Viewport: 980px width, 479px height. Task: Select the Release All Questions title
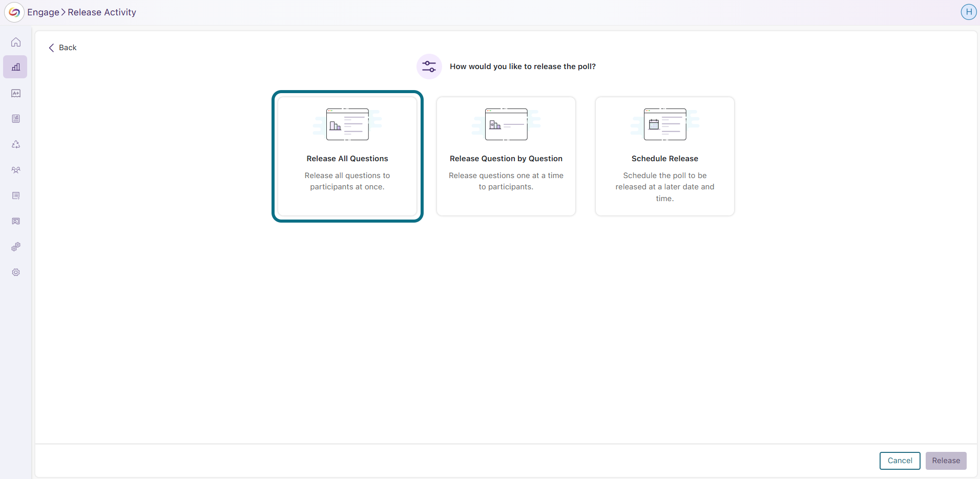(x=347, y=159)
